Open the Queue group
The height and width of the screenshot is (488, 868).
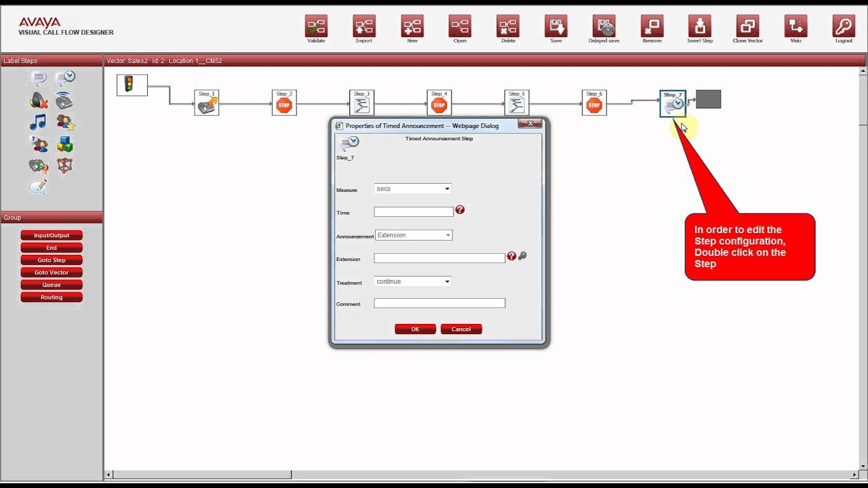52,285
